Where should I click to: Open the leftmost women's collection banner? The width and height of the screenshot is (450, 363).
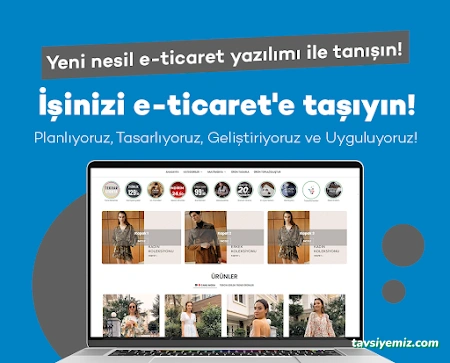point(141,237)
